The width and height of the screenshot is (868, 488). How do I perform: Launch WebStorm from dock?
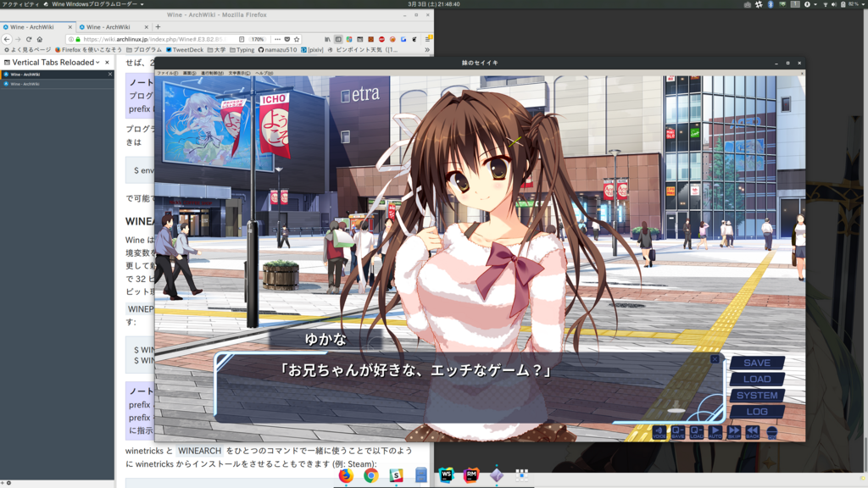[x=446, y=475]
